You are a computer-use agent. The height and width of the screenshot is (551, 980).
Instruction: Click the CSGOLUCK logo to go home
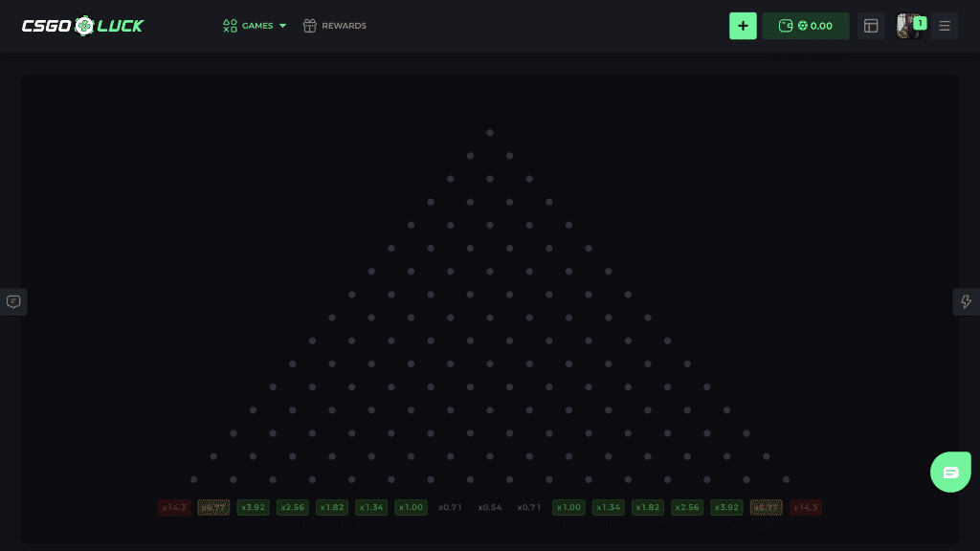tap(82, 26)
